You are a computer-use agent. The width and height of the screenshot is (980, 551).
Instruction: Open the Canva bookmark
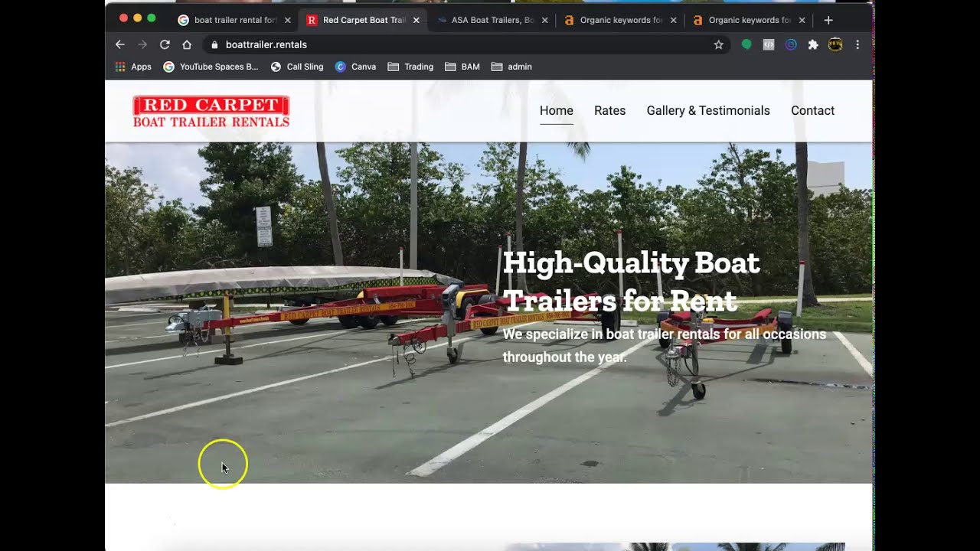tap(356, 67)
